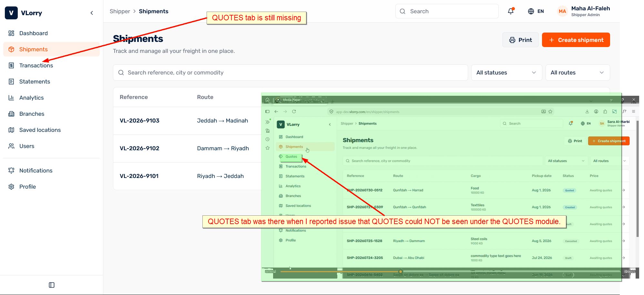Open the downloads icon in recorded browser toolbar

point(587,112)
